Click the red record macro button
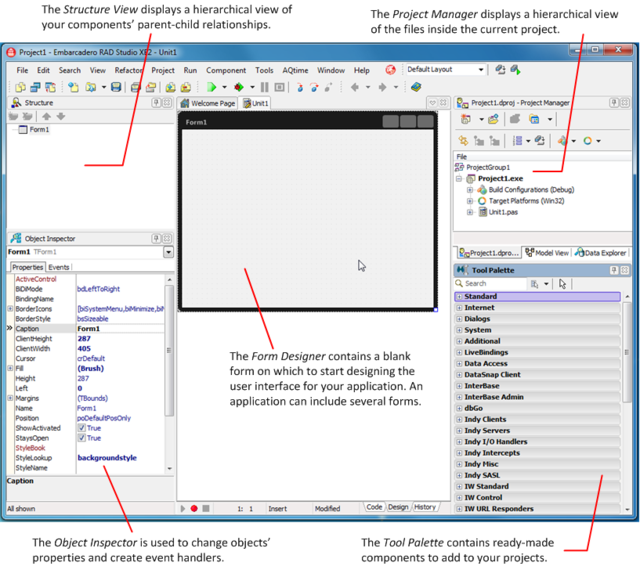Viewport: 640px width, 566px height. (x=194, y=508)
